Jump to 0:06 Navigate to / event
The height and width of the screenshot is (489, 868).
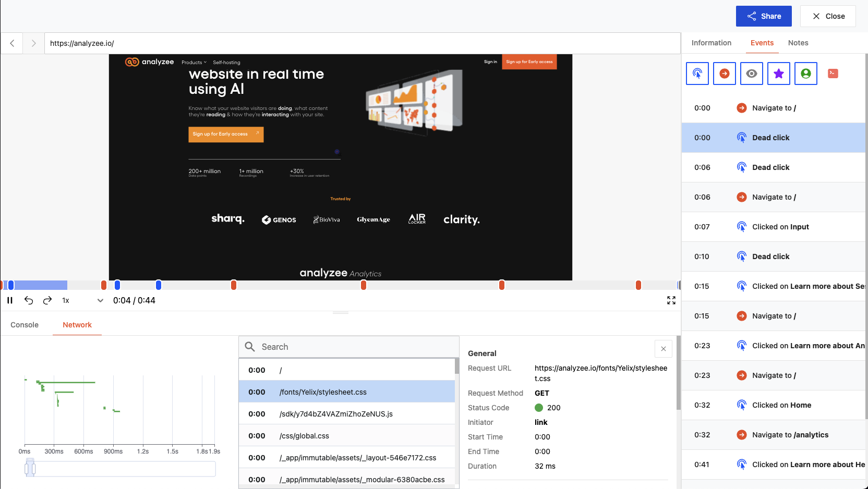coord(774,197)
